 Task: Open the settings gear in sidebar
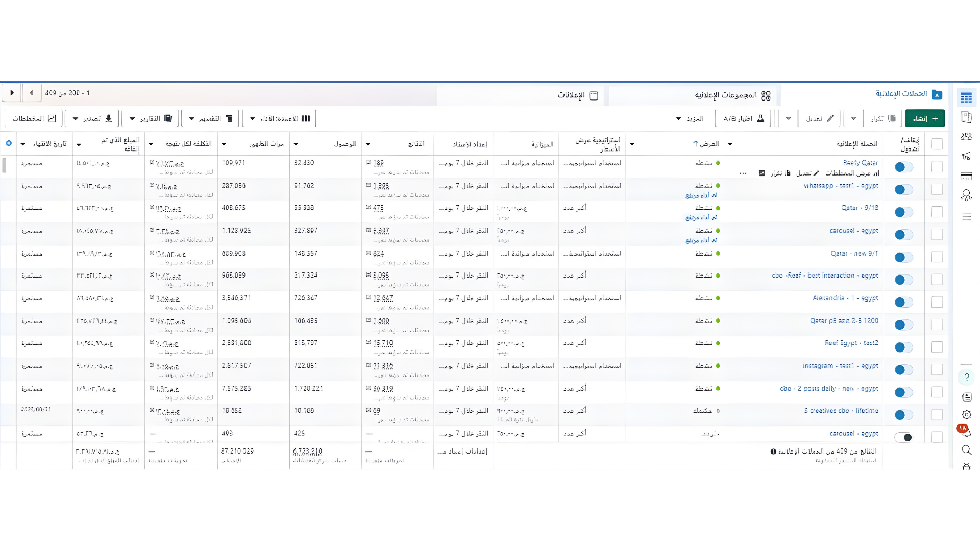click(x=966, y=415)
